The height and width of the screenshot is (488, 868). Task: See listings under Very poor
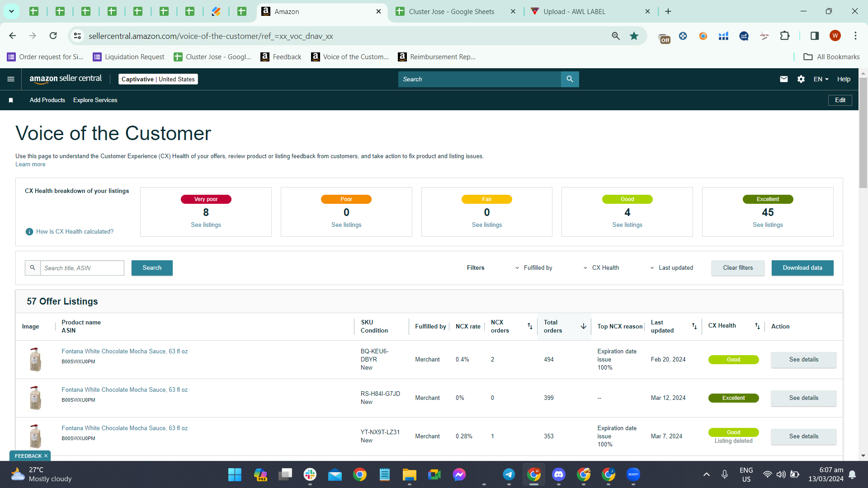coord(206,225)
